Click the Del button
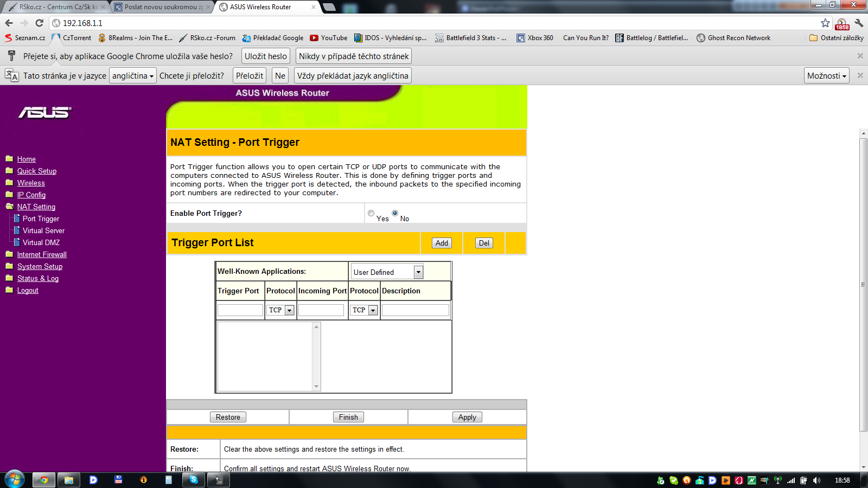Screen dimensions: 868x488 (484, 243)
